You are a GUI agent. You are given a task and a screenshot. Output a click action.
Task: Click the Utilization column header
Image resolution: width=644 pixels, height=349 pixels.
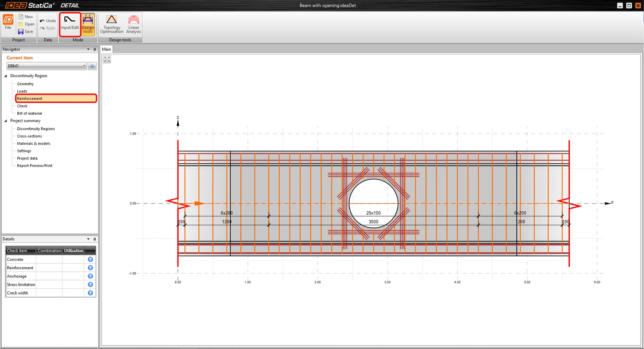[73, 251]
